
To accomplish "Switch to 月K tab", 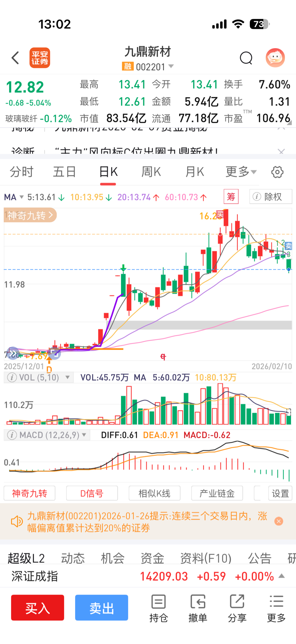I will coord(195,172).
